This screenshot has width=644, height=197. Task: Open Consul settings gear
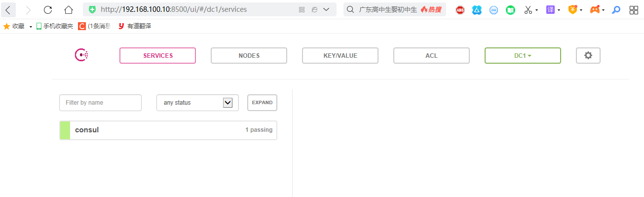coord(588,56)
